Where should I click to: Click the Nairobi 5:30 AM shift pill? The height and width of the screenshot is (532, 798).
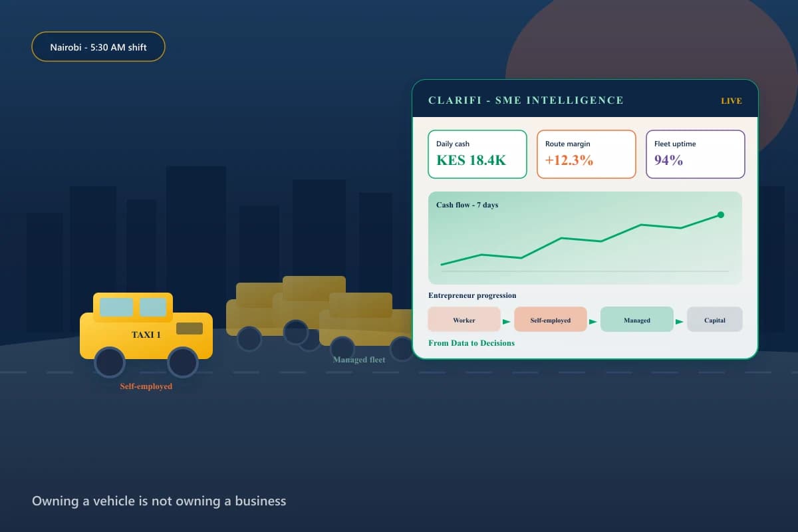98,47
